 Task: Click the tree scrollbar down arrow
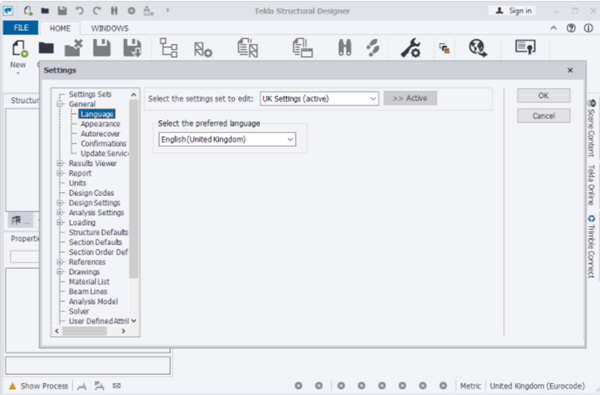[133, 321]
